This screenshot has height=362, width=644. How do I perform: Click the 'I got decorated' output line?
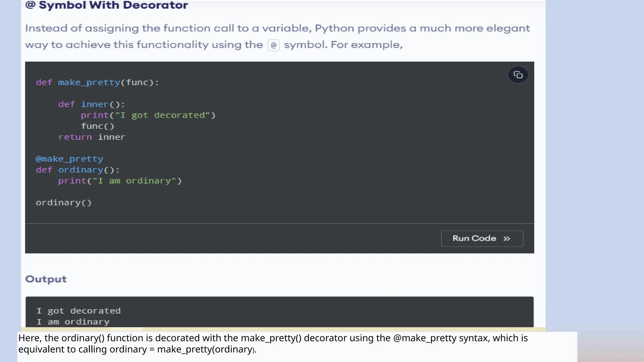[79, 311]
